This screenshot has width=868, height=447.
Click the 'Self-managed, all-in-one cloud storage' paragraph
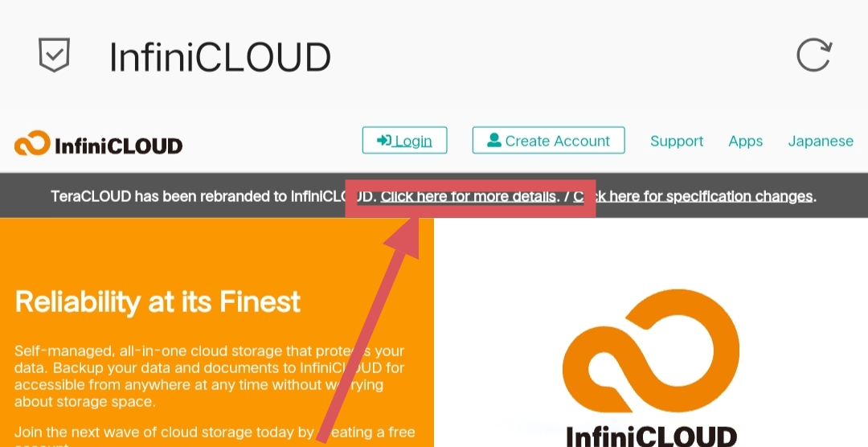[x=209, y=376]
